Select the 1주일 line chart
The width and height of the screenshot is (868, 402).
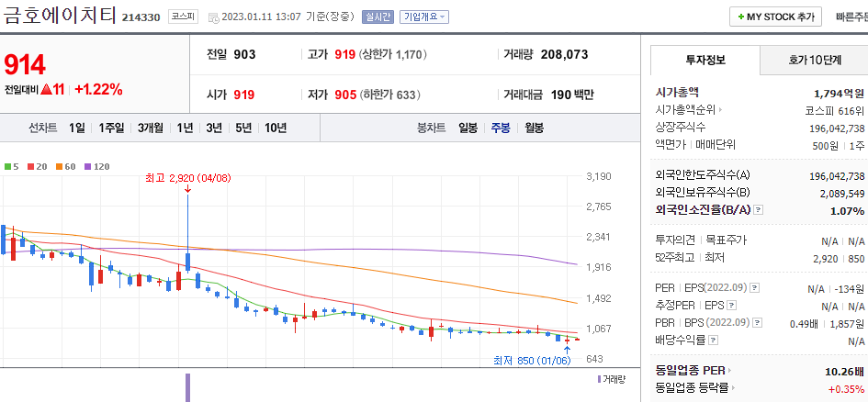click(111, 128)
